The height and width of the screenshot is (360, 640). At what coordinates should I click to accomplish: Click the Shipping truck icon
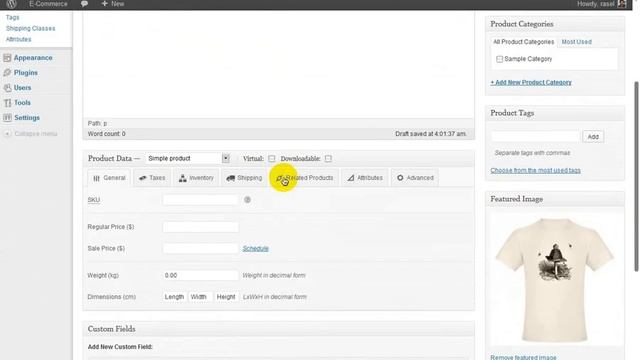point(231,178)
